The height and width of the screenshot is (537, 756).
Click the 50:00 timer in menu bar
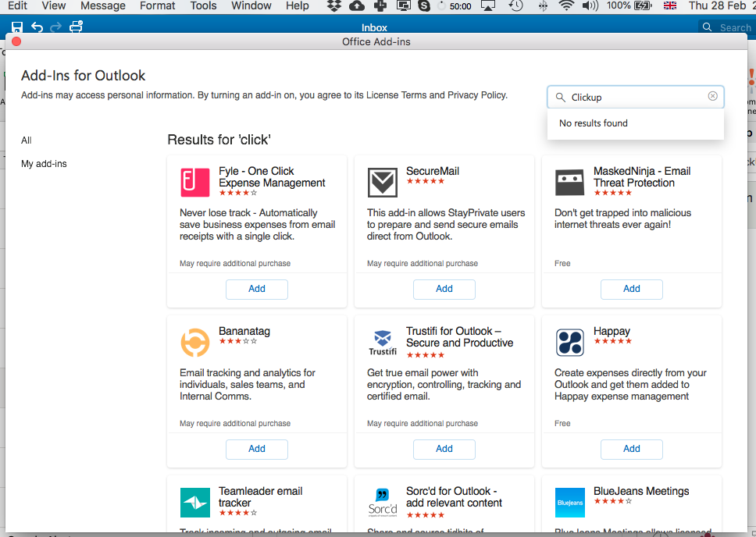click(x=461, y=6)
